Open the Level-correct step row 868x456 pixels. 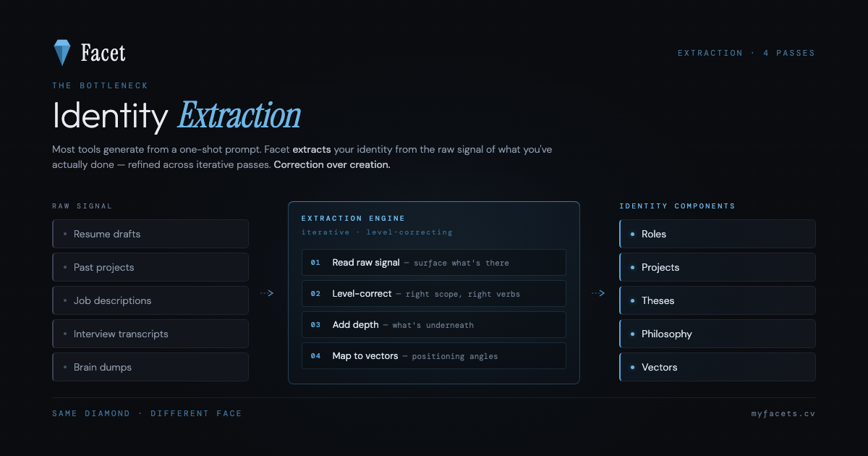(434, 294)
